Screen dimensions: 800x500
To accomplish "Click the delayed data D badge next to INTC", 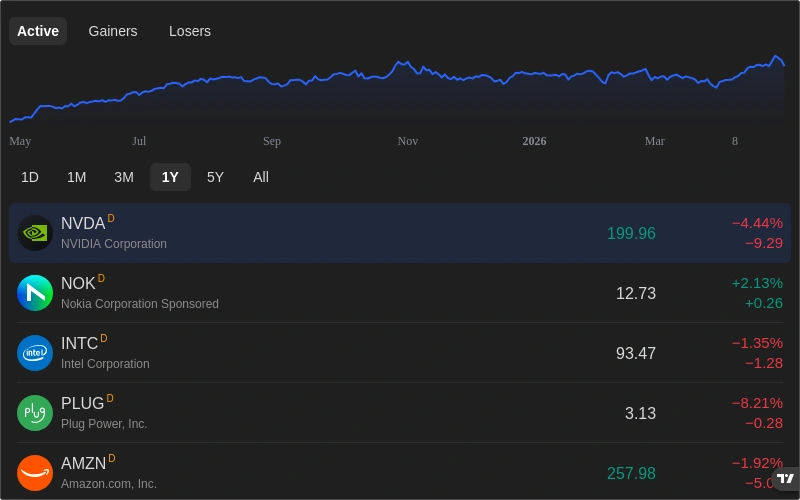I will 104,338.
